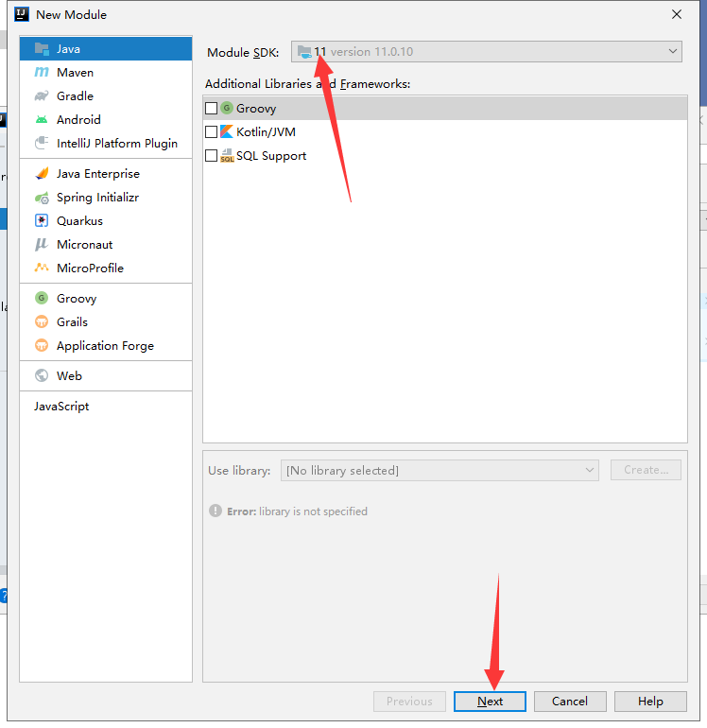Screen dimensions: 707x728
Task: Click the IntelliJ logo in title bar
Action: 22,14
